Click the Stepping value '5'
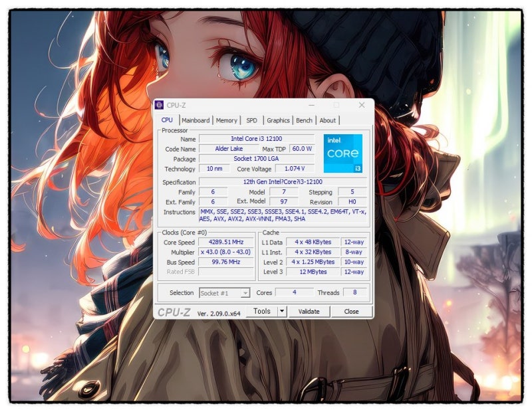 (352, 192)
